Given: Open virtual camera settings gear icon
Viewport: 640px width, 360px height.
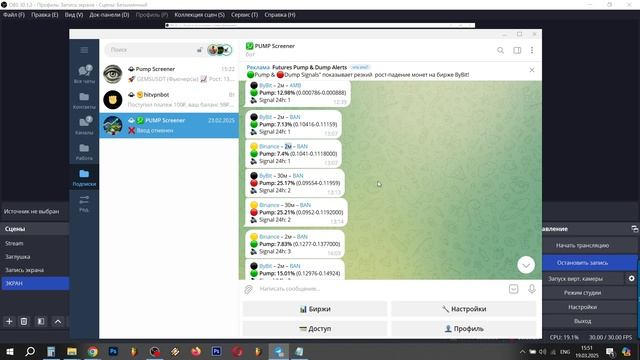Looking at the screenshot, I should click(x=631, y=279).
